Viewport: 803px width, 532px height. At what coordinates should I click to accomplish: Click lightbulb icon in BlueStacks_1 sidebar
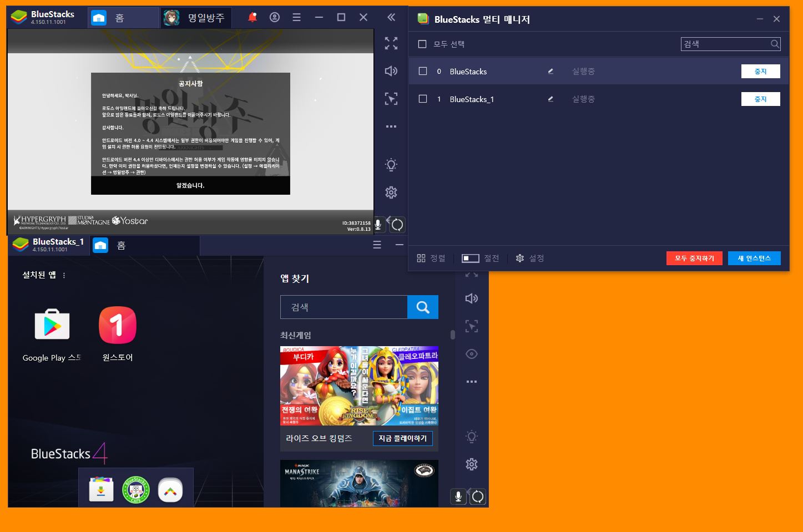(472, 437)
